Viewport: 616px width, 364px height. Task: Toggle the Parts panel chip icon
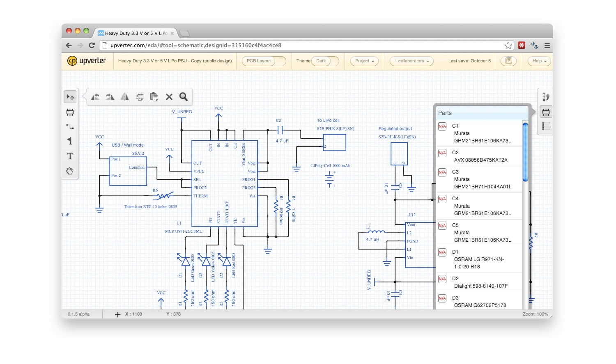[x=546, y=112]
